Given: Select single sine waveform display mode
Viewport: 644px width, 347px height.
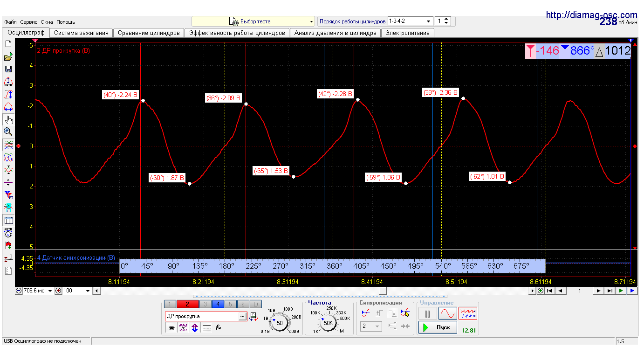Looking at the screenshot, I should [x=448, y=313].
